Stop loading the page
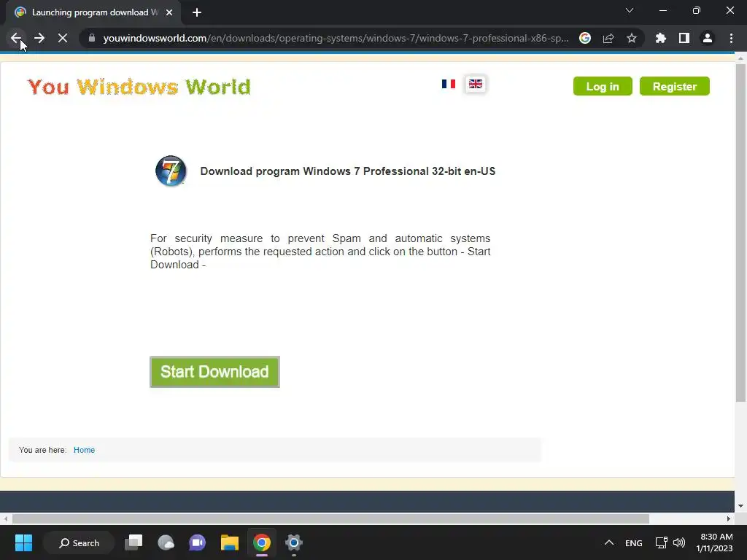This screenshot has width=747, height=560. coord(63,38)
